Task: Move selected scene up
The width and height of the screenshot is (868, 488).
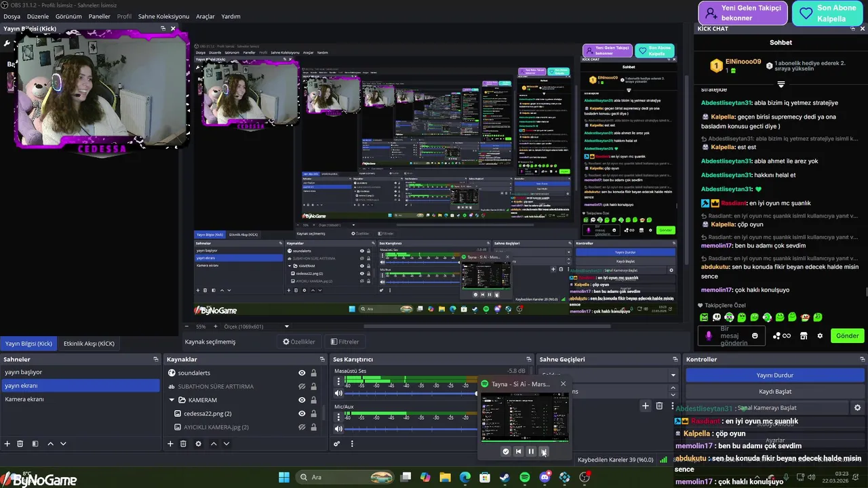Action: click(x=50, y=444)
